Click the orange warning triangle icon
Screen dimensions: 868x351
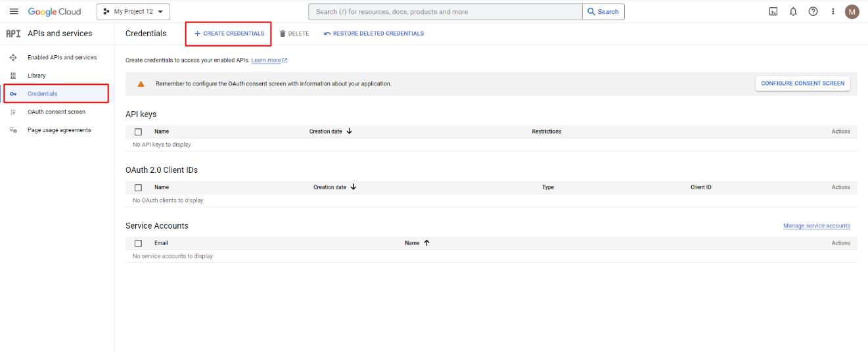(141, 84)
